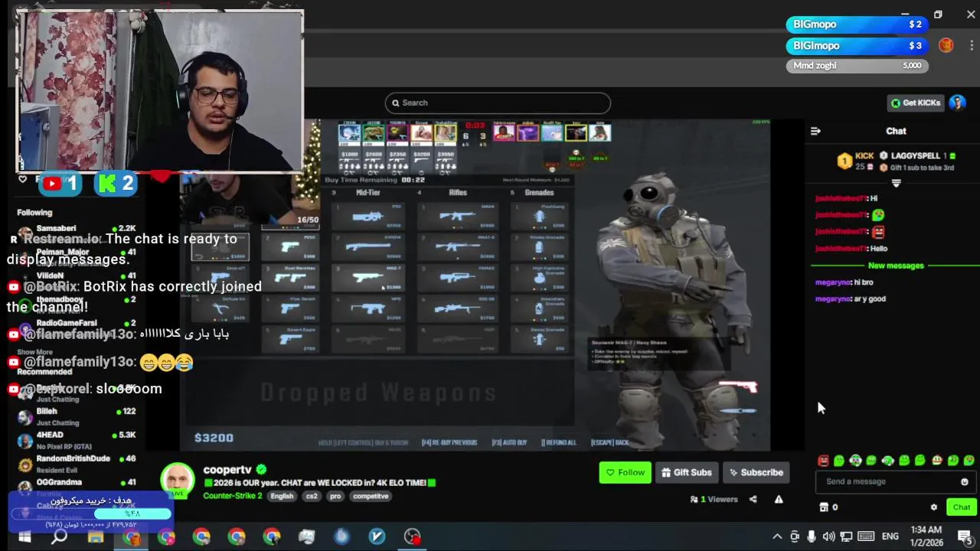Click the webcam overlay of the streamer

160,91
